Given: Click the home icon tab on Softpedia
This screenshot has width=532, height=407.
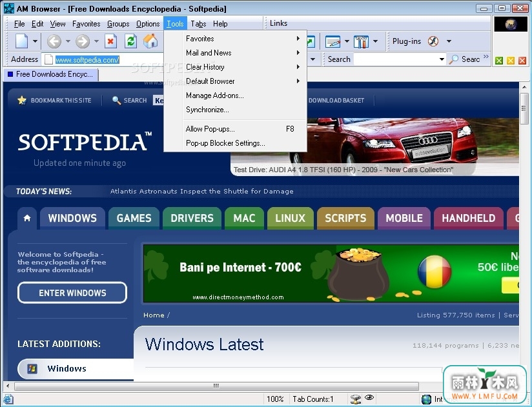Looking at the screenshot, I should click(x=27, y=218).
